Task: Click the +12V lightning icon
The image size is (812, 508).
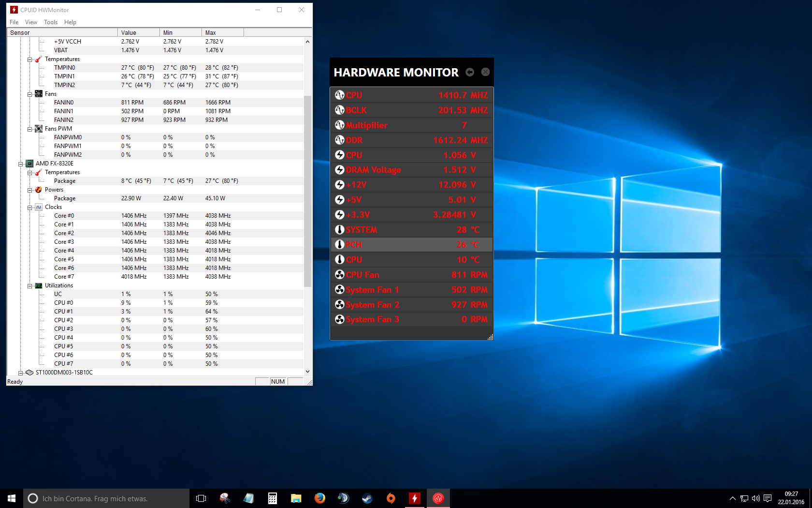Action: 340,185
